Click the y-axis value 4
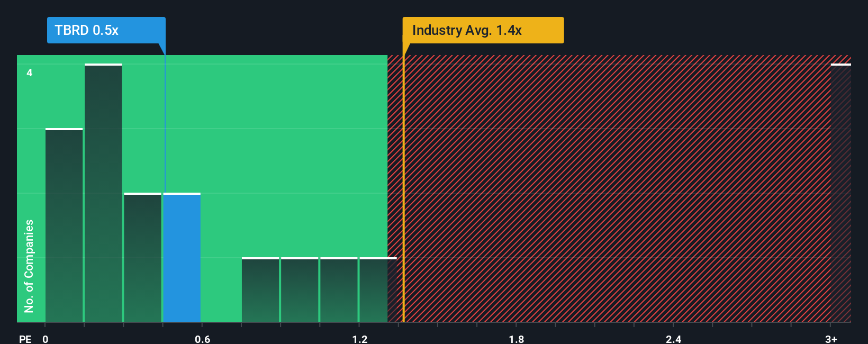 tap(30, 73)
